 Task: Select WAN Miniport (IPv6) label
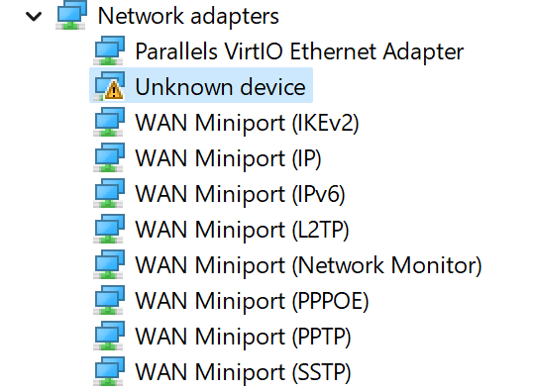tap(241, 194)
